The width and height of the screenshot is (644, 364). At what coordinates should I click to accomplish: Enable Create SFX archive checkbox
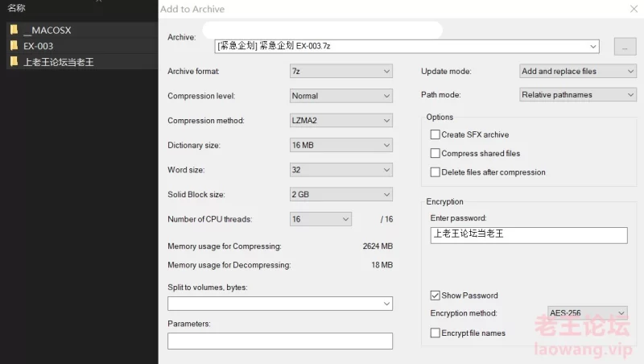[436, 134]
